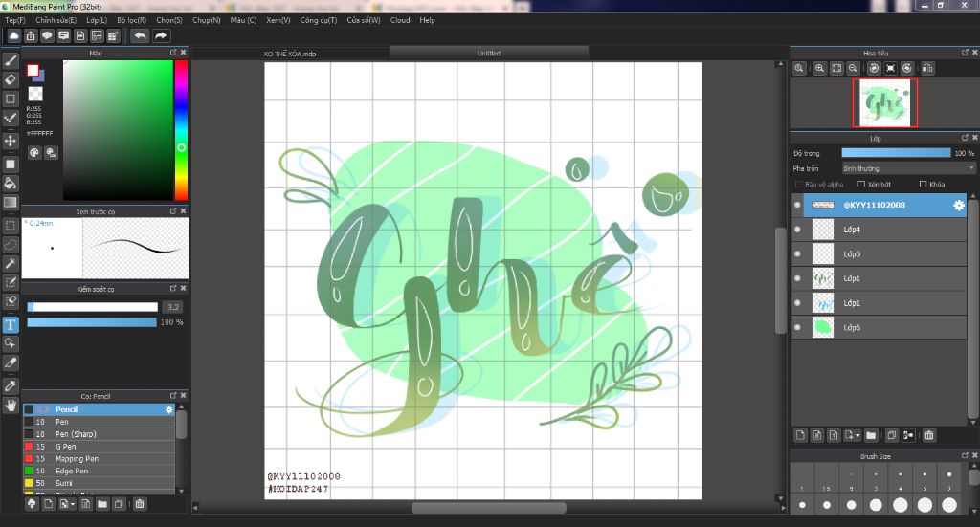The height and width of the screenshot is (527, 980).
Task: Click the brush size slider bar
Action: [x=93, y=307]
